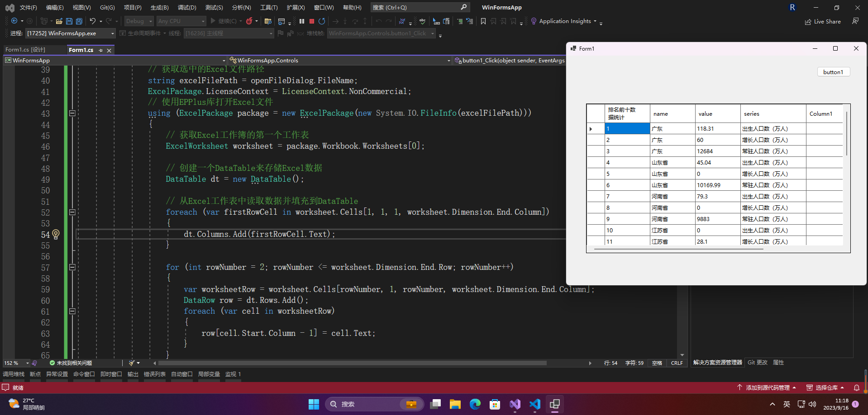
Task: Pause debugging with the Break All icon
Action: 302,21
